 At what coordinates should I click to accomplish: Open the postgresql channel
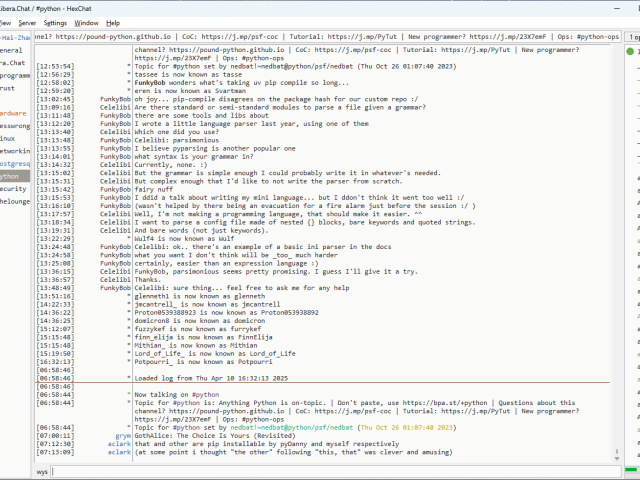click(14, 163)
